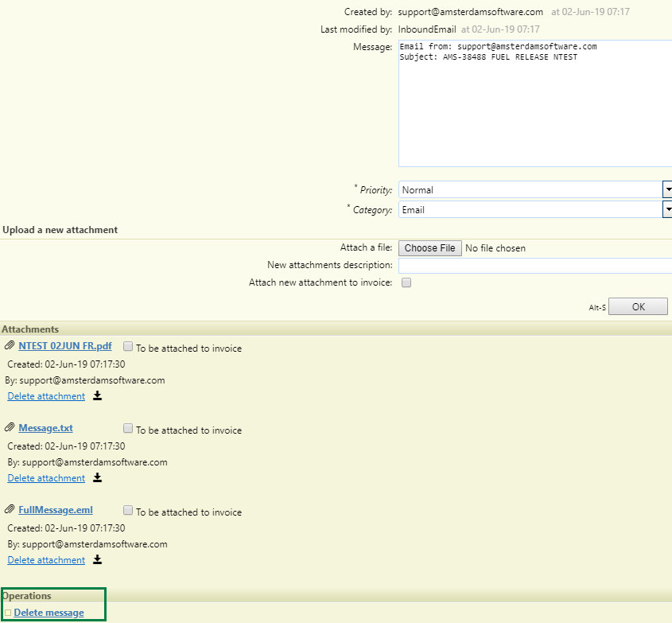Delete the FullMessage.eml attachment
Image resolution: width=672 pixels, height=623 pixels.
click(45, 559)
